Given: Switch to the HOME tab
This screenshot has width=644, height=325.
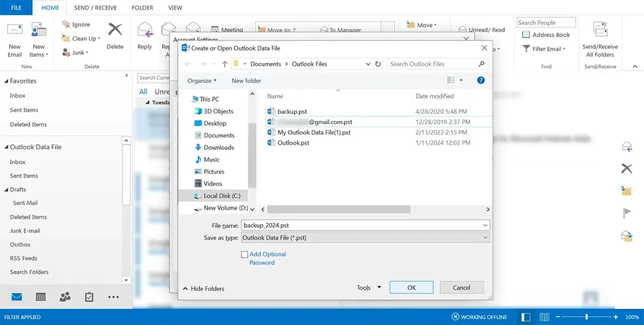Looking at the screenshot, I should click(x=50, y=7).
